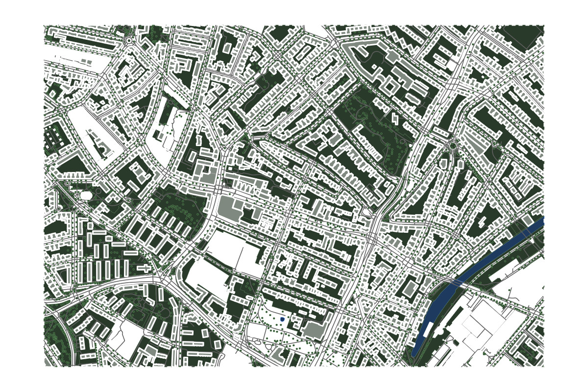Select the small blue pond dot in the park
The height and width of the screenshot is (392, 588).
[282, 319]
